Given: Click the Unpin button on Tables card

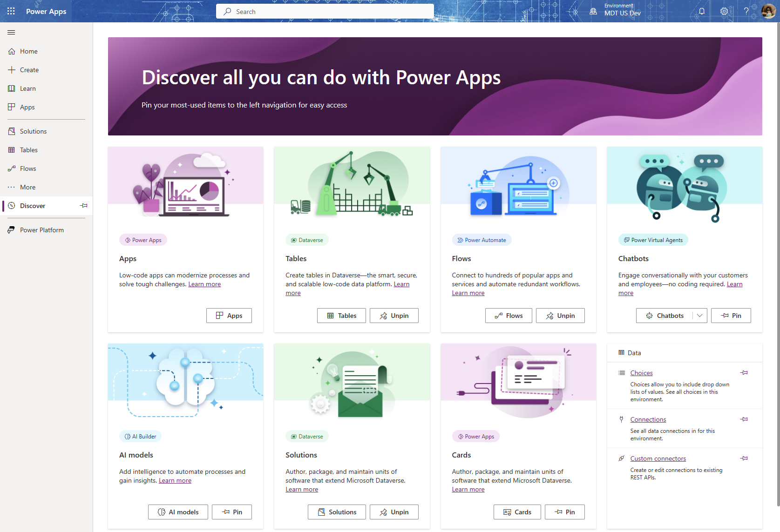Looking at the screenshot, I should [x=394, y=316].
